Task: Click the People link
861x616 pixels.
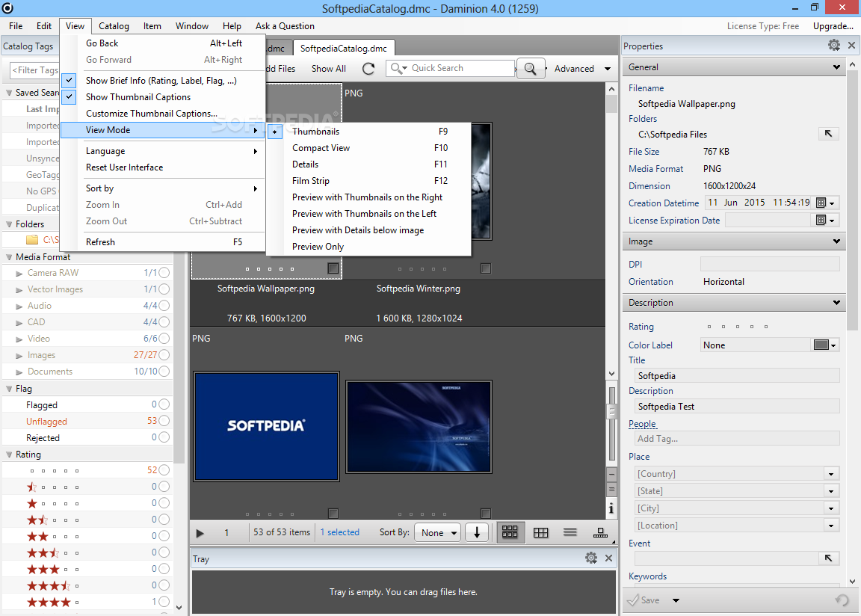Action: pos(643,424)
